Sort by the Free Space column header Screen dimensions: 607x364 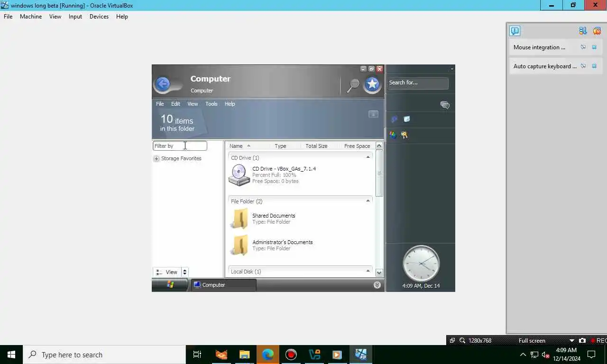(x=357, y=146)
